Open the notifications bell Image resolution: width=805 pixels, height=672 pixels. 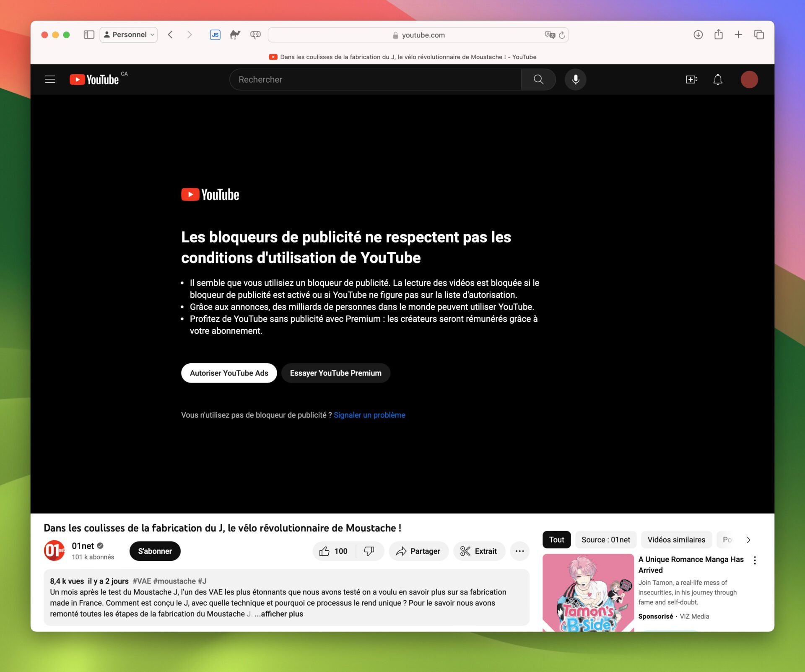pos(718,79)
